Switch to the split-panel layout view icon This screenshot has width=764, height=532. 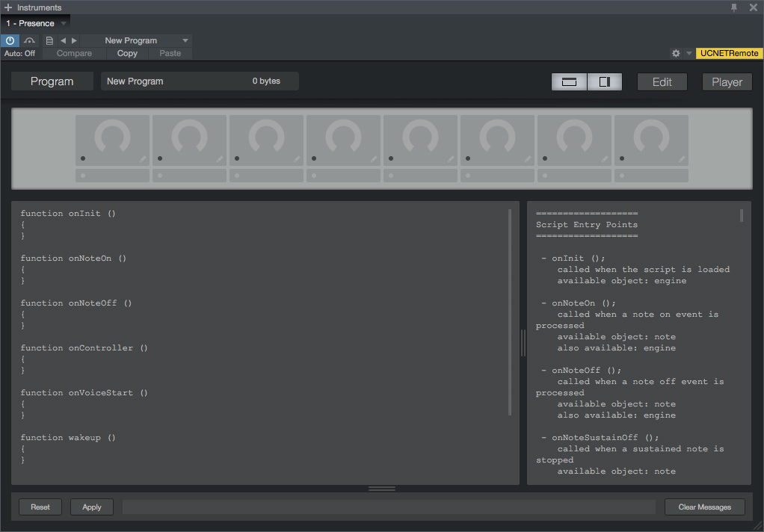[605, 81]
